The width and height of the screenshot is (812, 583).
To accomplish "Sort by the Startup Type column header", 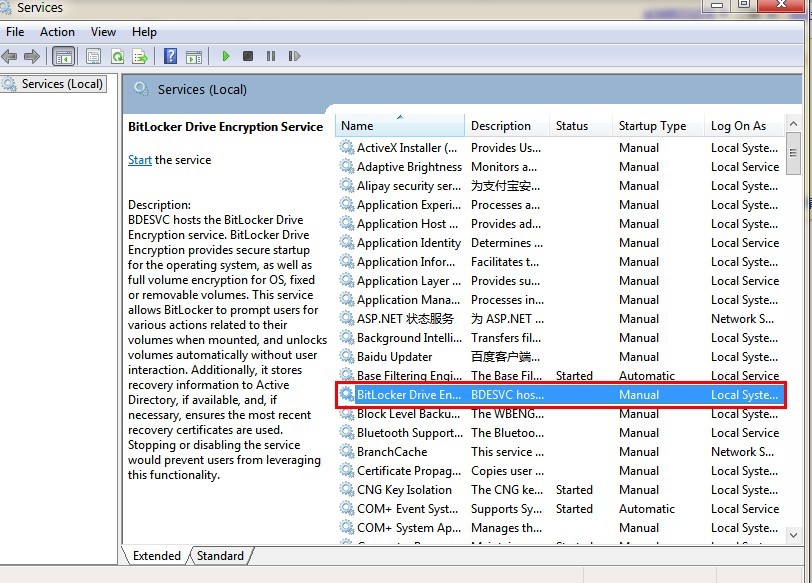I will coord(658,126).
